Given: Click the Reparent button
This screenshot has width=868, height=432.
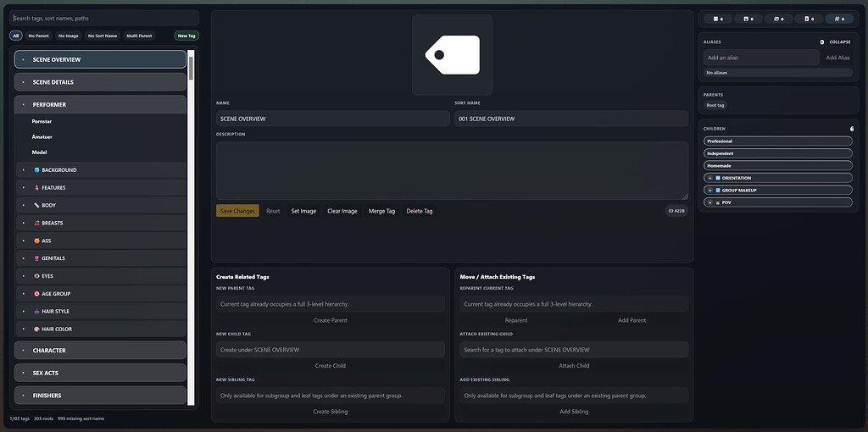Looking at the screenshot, I should click(x=516, y=320).
